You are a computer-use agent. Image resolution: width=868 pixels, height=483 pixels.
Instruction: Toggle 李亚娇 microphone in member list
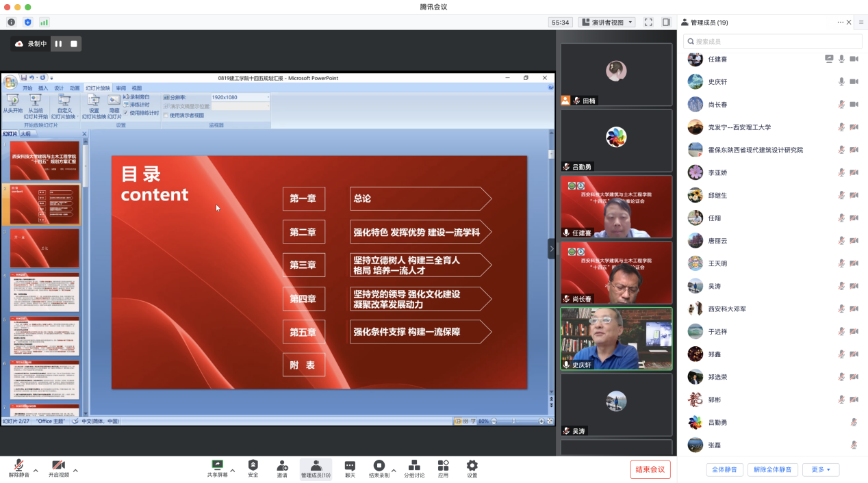pyautogui.click(x=841, y=172)
